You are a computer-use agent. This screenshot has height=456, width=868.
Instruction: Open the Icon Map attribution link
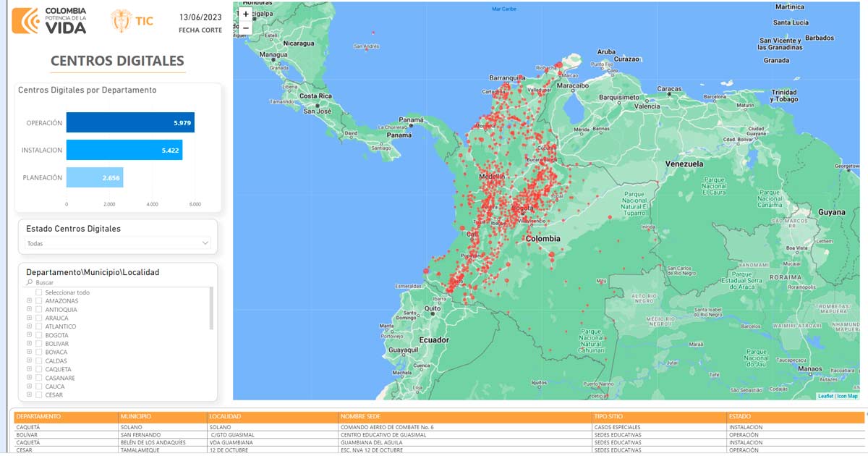(847, 396)
